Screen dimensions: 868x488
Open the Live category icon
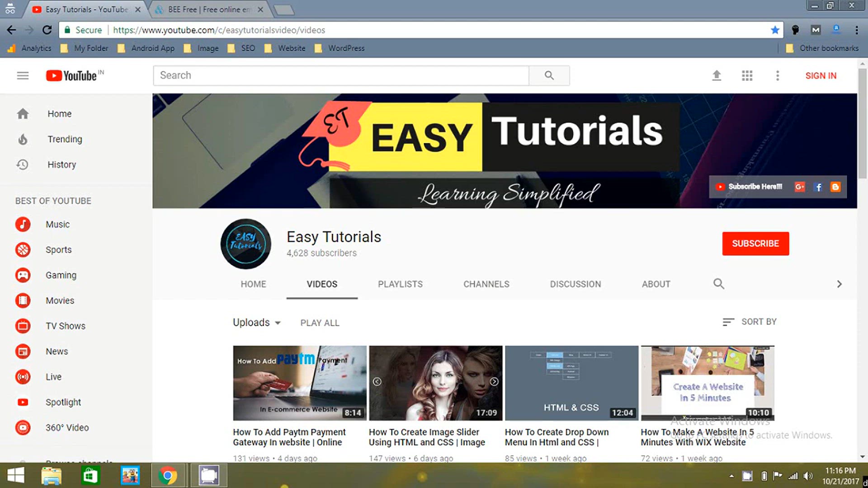point(23,376)
